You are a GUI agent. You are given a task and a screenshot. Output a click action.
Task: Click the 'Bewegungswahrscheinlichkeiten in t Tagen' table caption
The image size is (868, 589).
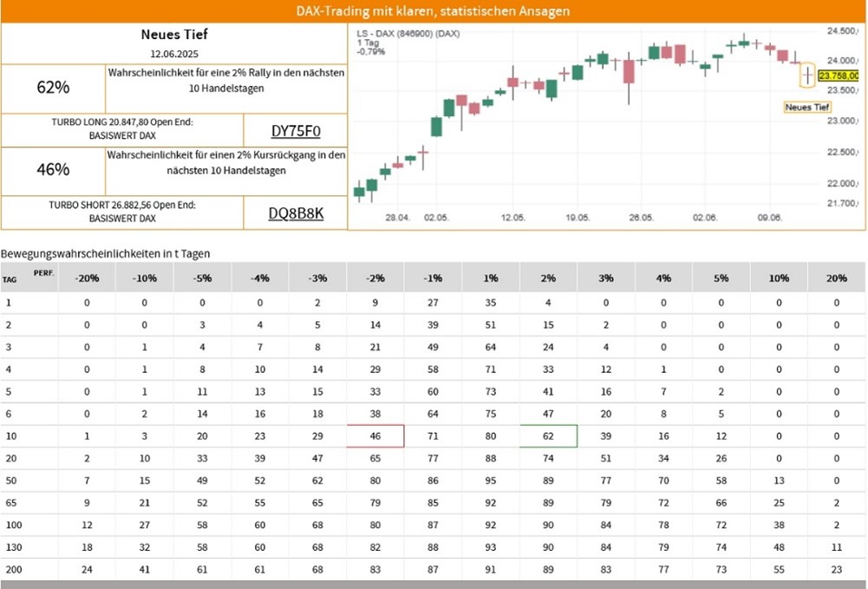pyautogui.click(x=105, y=254)
